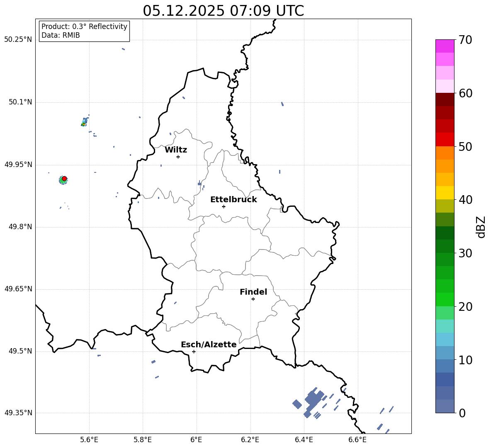Click the colorbar tick label 70
The height and width of the screenshot is (448, 491).
coord(465,40)
